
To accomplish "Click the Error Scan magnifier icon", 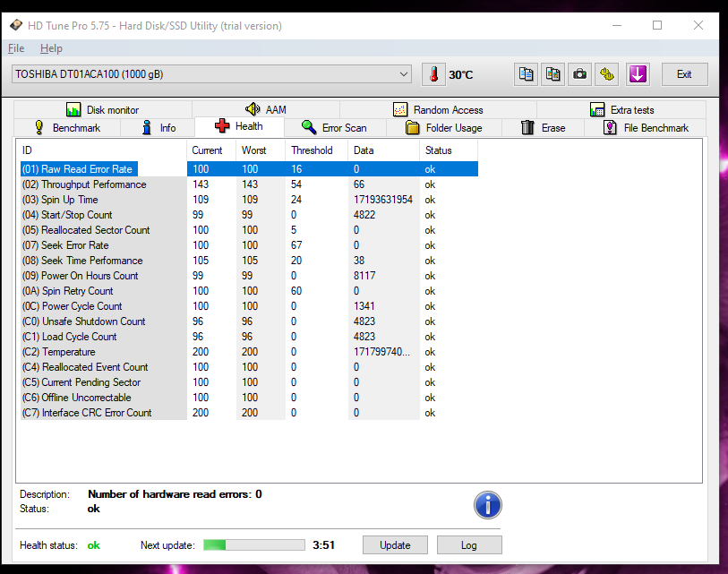I will click(x=309, y=127).
